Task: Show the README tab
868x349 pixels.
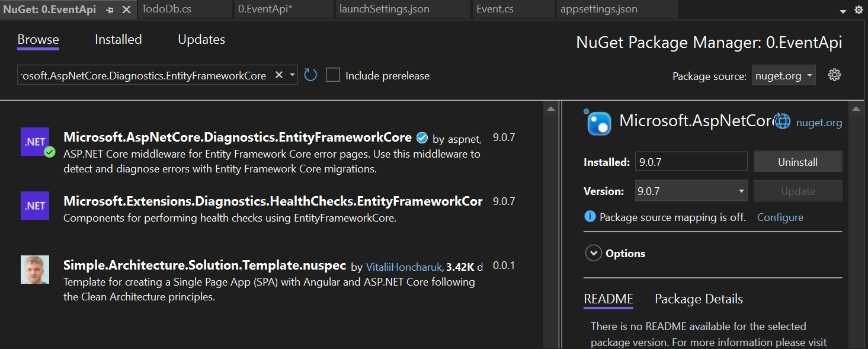Action: click(608, 299)
